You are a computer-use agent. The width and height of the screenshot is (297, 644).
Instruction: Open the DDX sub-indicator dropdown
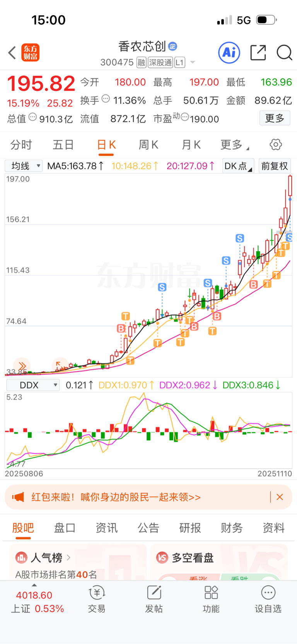(x=33, y=385)
